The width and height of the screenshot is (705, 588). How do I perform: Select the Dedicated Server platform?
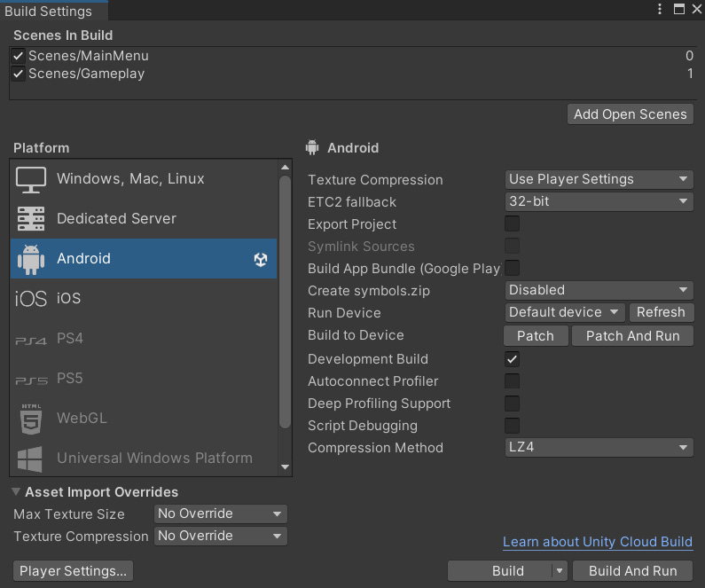pyautogui.click(x=144, y=218)
